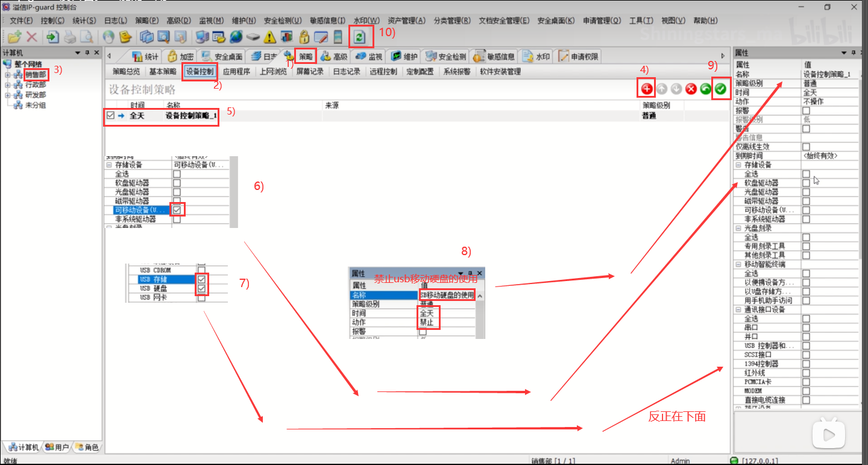Open the 屏幕记录 policy sub-tab
The width and height of the screenshot is (868, 465).
pyautogui.click(x=310, y=71)
